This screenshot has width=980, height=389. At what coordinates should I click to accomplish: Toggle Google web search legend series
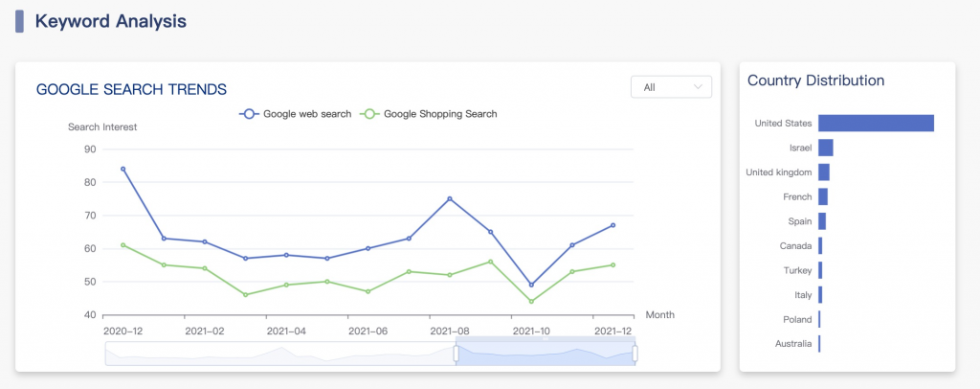(x=296, y=114)
